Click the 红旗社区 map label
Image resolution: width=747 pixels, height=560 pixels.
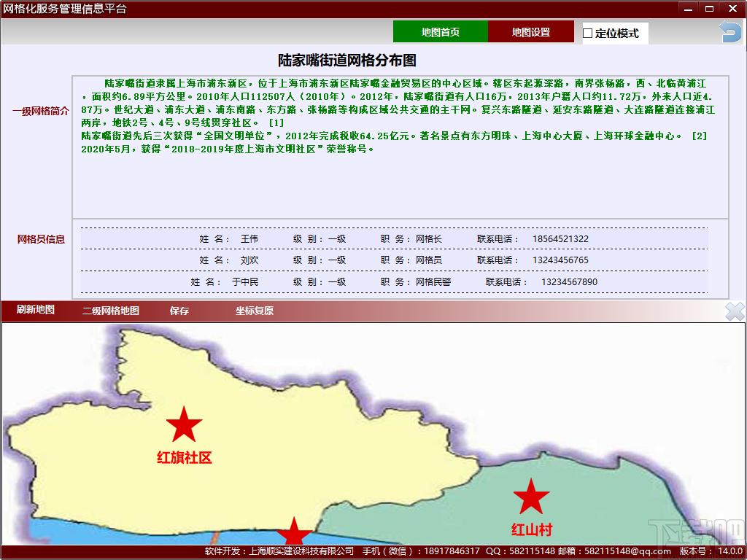point(184,458)
